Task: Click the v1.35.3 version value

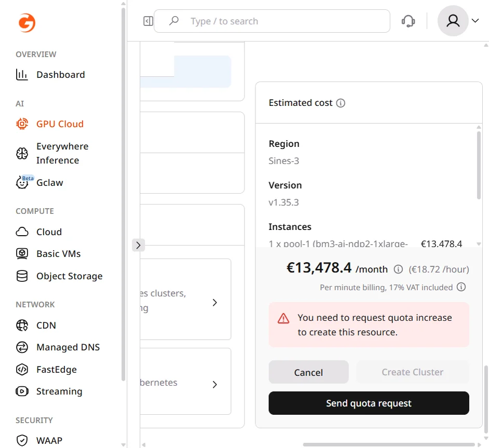Action: point(283,202)
